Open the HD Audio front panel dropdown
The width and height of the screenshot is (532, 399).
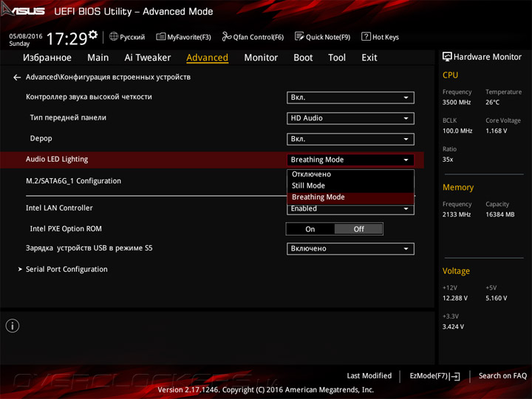350,118
